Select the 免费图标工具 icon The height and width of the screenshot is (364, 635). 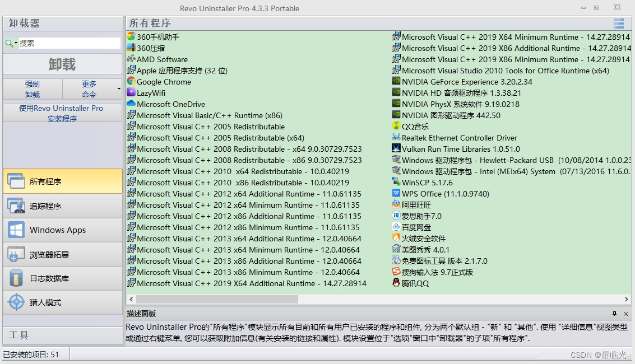396,260
